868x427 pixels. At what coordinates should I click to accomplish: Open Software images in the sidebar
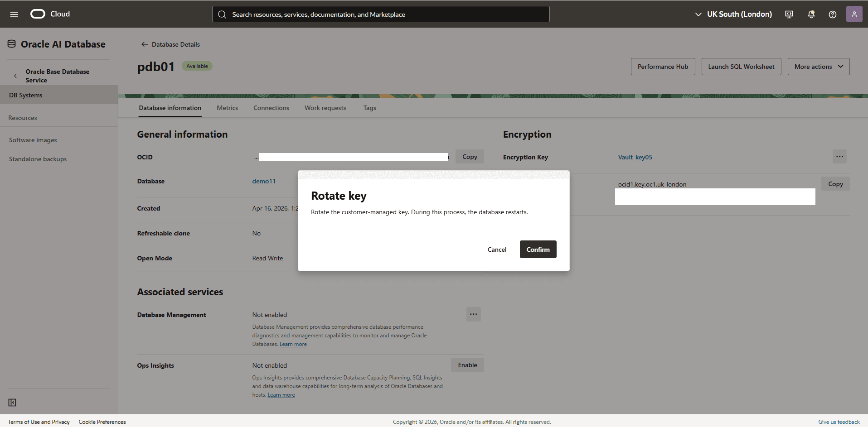point(33,140)
